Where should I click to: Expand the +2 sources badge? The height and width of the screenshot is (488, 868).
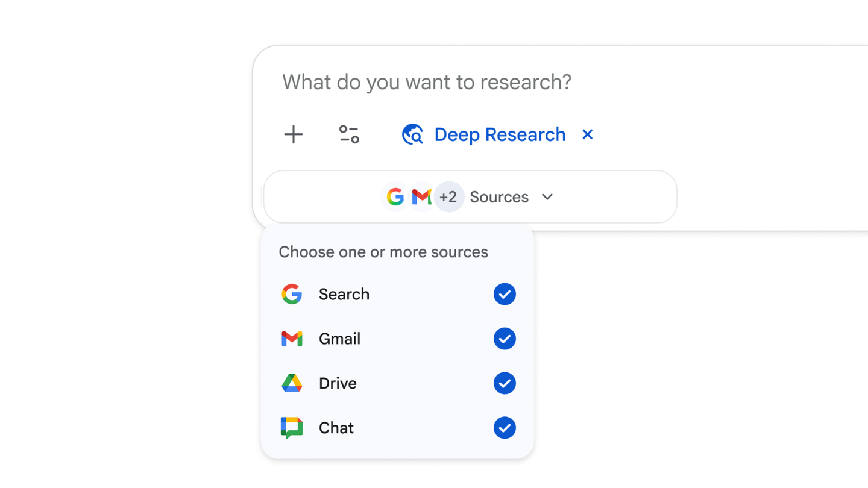449,196
